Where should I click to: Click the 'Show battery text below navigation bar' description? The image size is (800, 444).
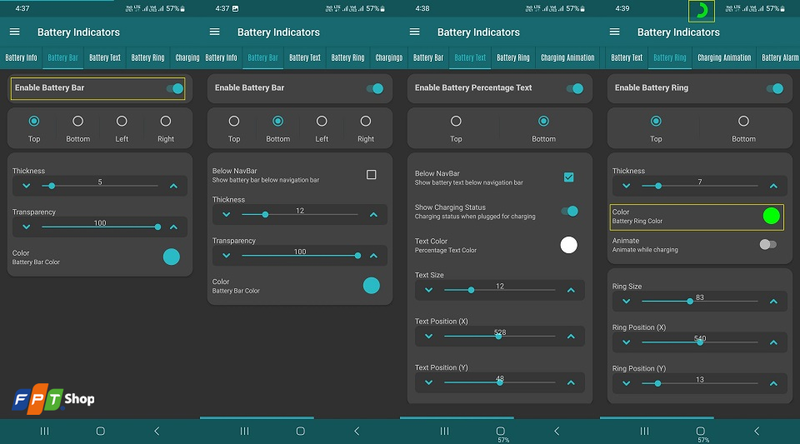click(468, 183)
